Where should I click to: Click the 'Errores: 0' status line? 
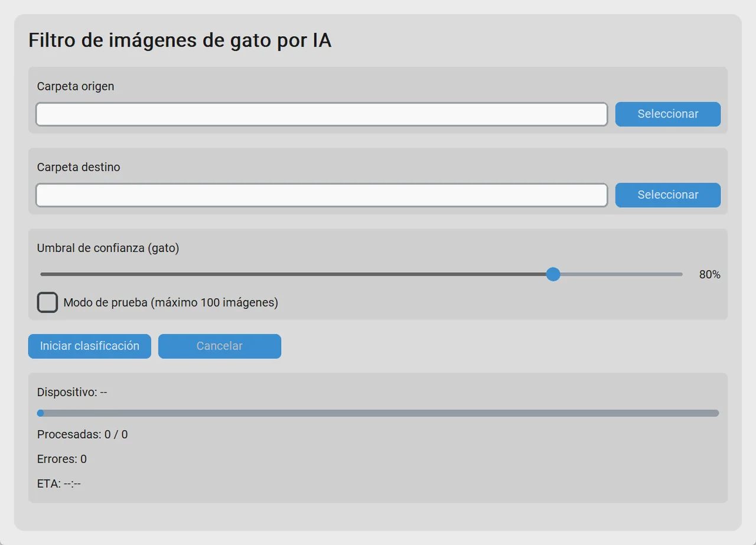pyautogui.click(x=62, y=459)
